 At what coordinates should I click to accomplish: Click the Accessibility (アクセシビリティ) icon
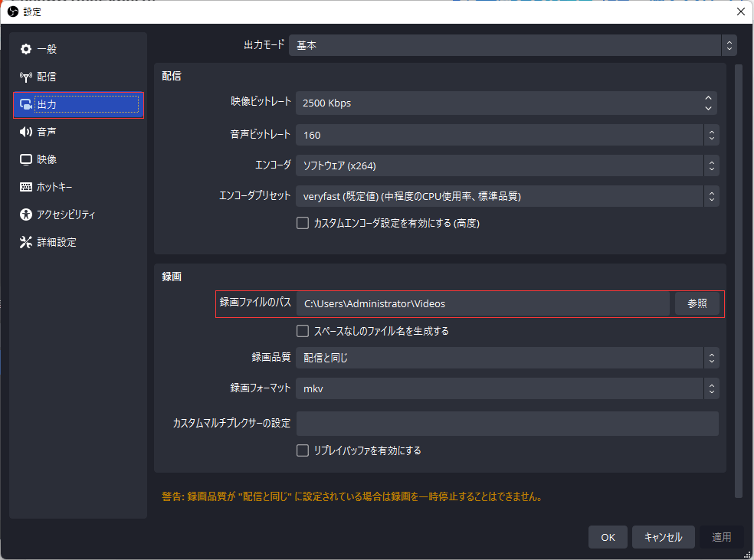pos(26,215)
